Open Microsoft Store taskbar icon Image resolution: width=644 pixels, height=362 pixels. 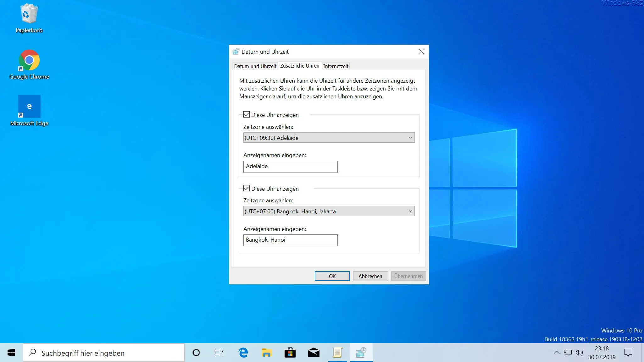[x=290, y=353]
